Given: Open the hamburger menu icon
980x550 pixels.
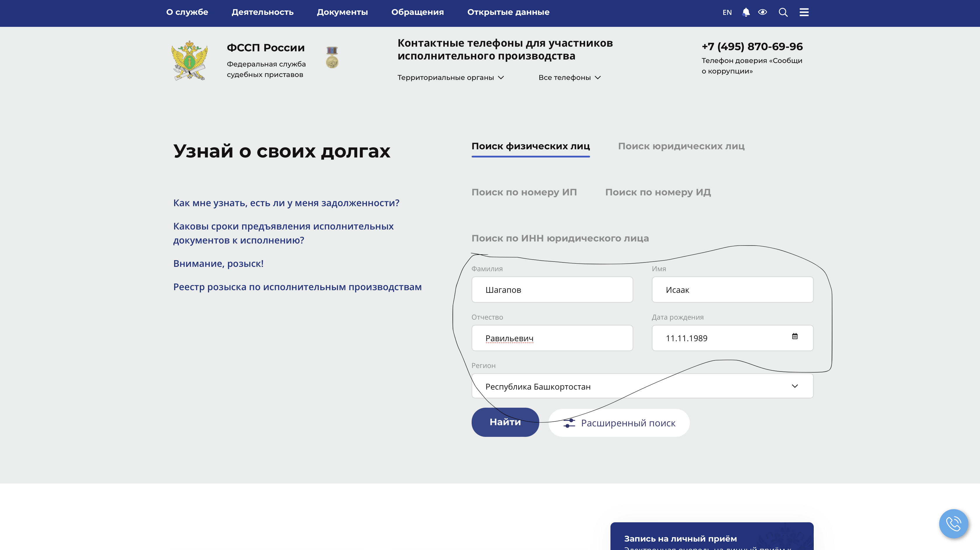Looking at the screenshot, I should [804, 12].
